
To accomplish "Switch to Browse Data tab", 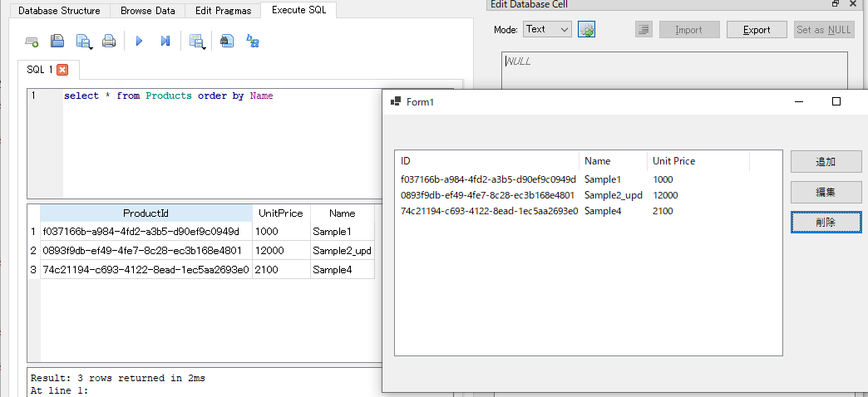I will (x=148, y=11).
